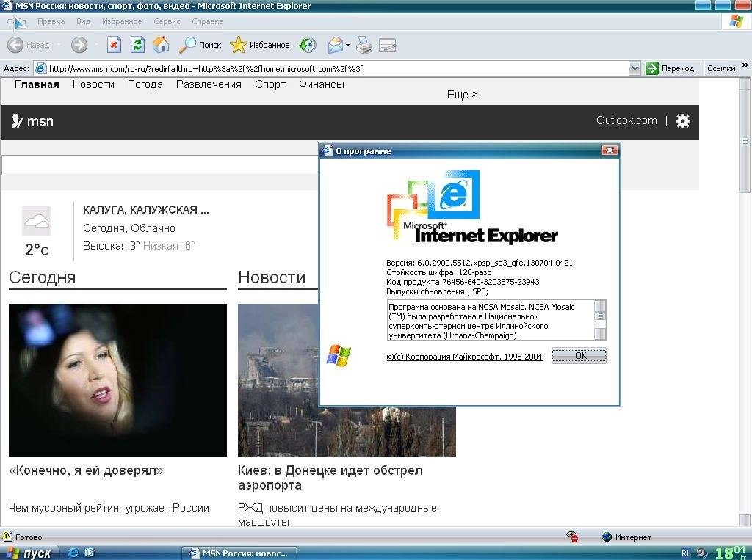
Task: Open the History clock icon
Action: click(308, 45)
